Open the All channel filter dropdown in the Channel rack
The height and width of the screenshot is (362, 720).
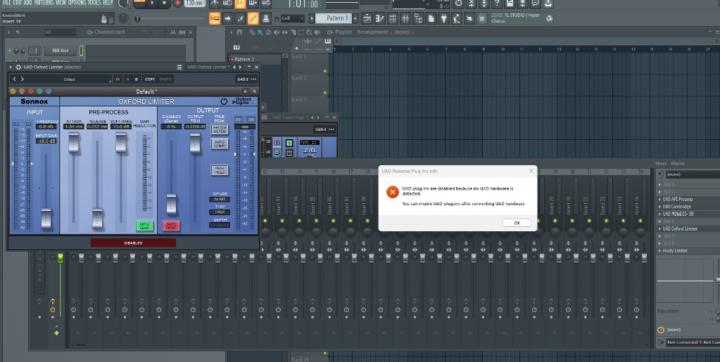(60, 32)
